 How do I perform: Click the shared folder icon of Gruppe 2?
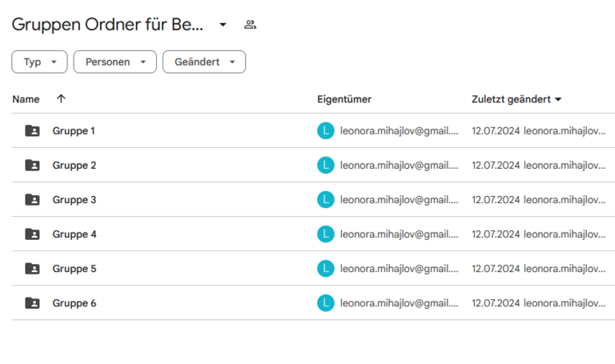pyautogui.click(x=32, y=165)
